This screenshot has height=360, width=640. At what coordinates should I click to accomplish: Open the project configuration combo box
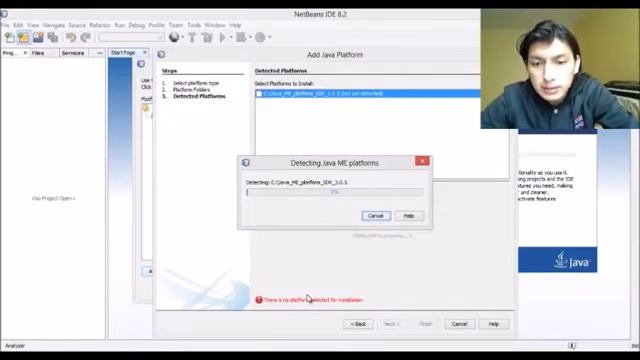pos(131,38)
